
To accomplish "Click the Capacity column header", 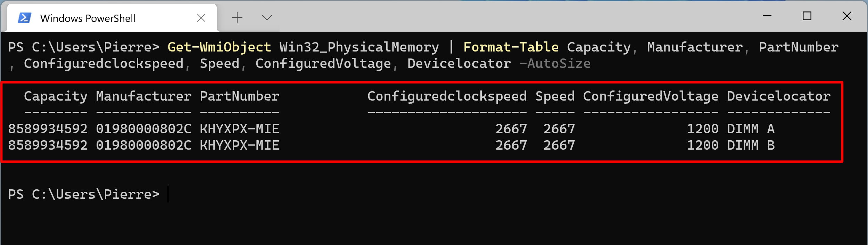I will click(x=56, y=96).
